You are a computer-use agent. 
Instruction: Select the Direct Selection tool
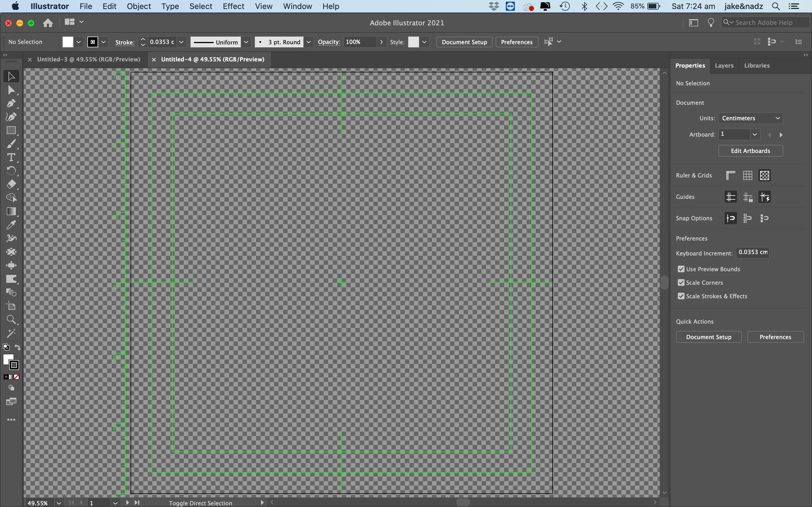pyautogui.click(x=11, y=90)
